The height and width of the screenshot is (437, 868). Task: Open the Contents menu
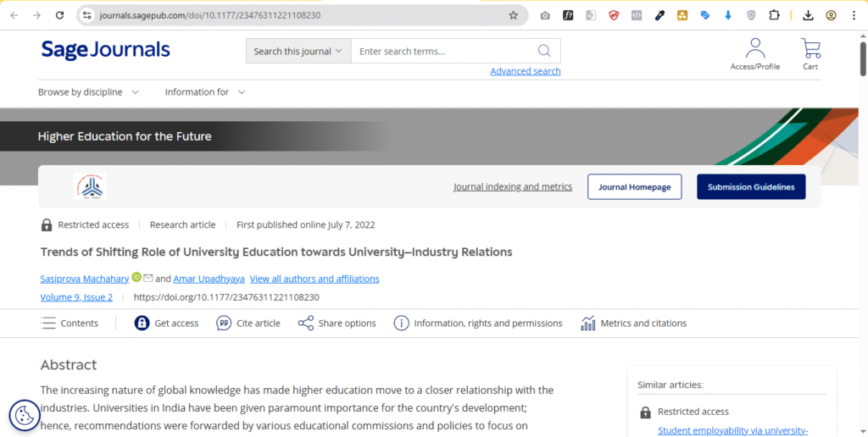tap(70, 323)
